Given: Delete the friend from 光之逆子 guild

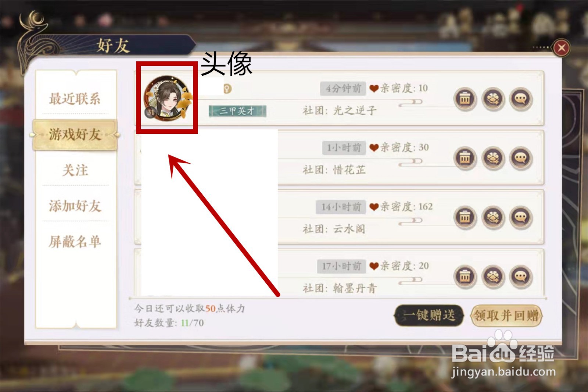Looking at the screenshot, I should pos(465,99).
